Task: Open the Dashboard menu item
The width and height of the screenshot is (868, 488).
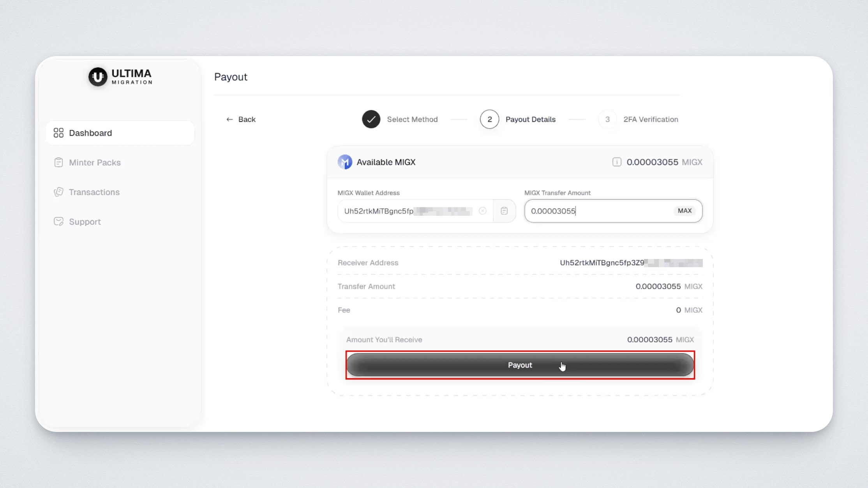Action: point(90,133)
